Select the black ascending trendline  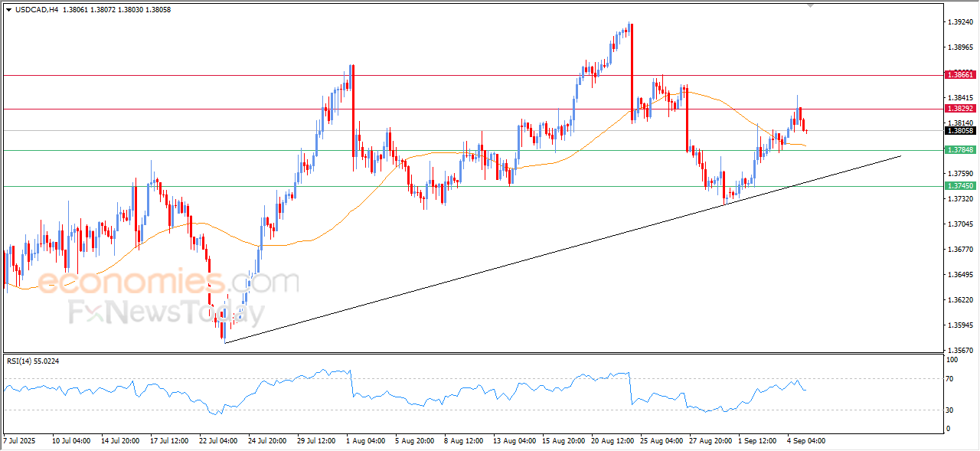563,249
